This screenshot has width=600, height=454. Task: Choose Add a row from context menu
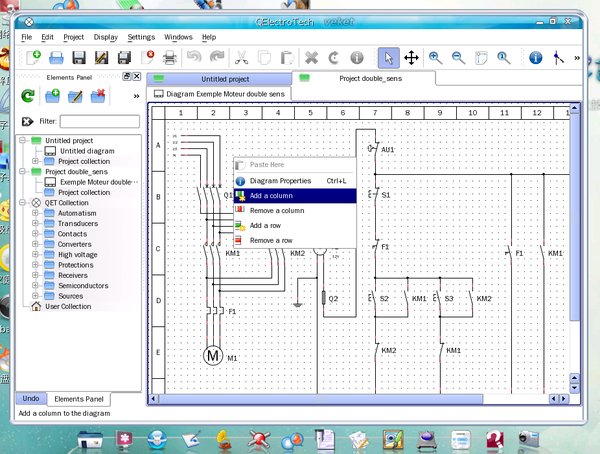pos(264,226)
